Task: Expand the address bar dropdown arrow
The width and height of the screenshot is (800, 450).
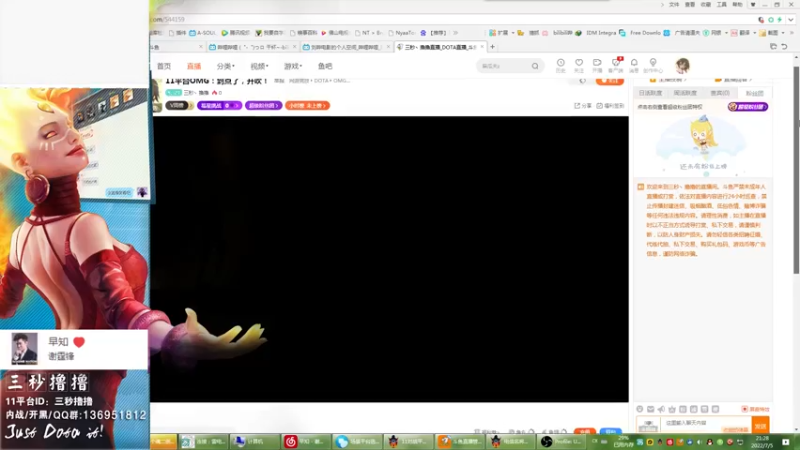Action: point(790,19)
